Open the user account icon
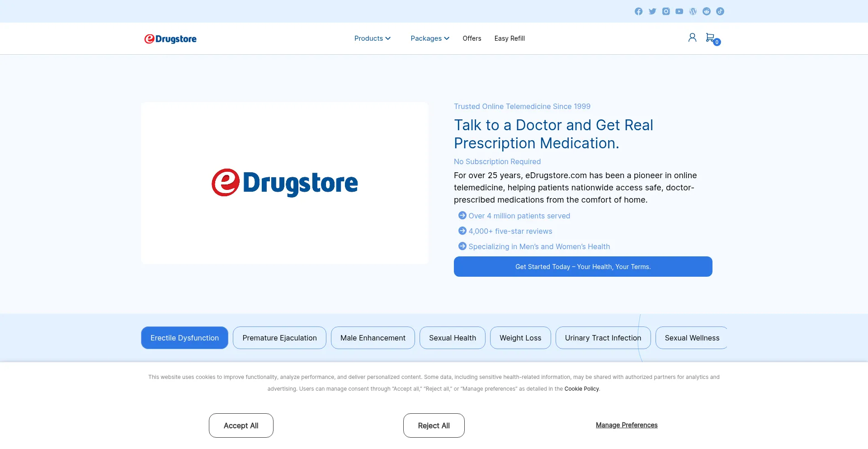Screen dimensions: 868x449 click(x=692, y=38)
